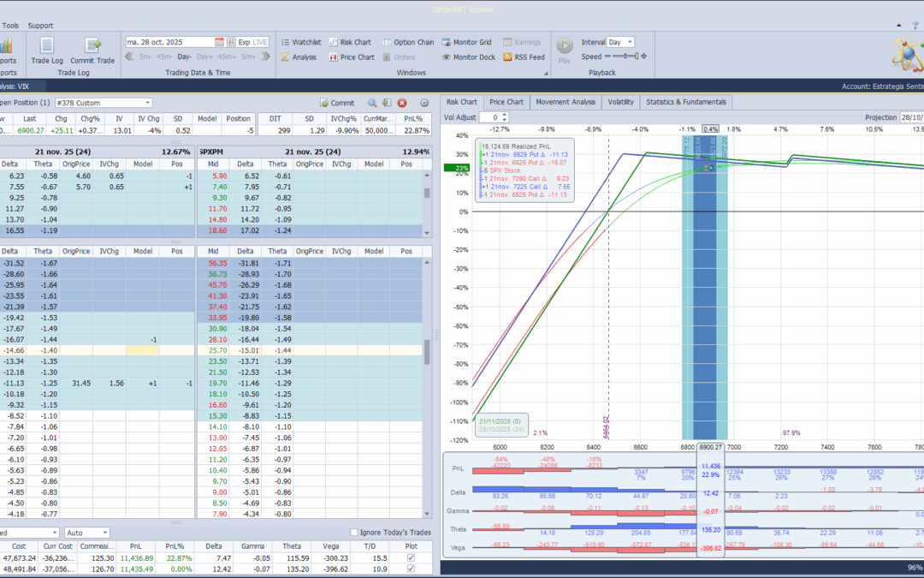The width and height of the screenshot is (924, 578).
Task: Click the red delete icon in position toolbar
Action: pyautogui.click(x=402, y=103)
